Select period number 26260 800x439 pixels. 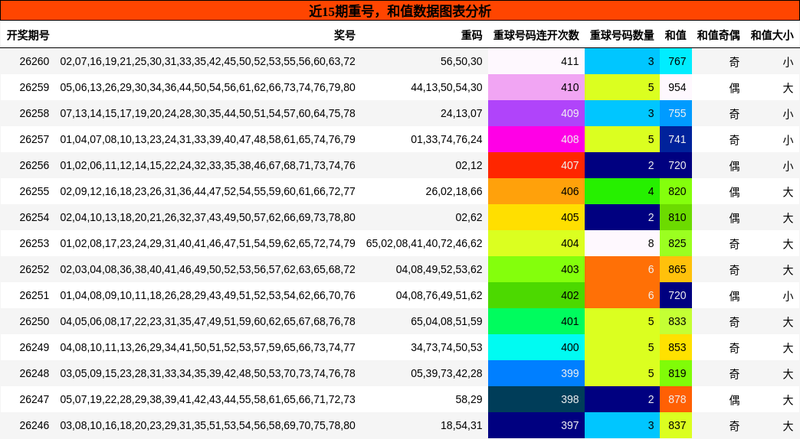(x=34, y=61)
